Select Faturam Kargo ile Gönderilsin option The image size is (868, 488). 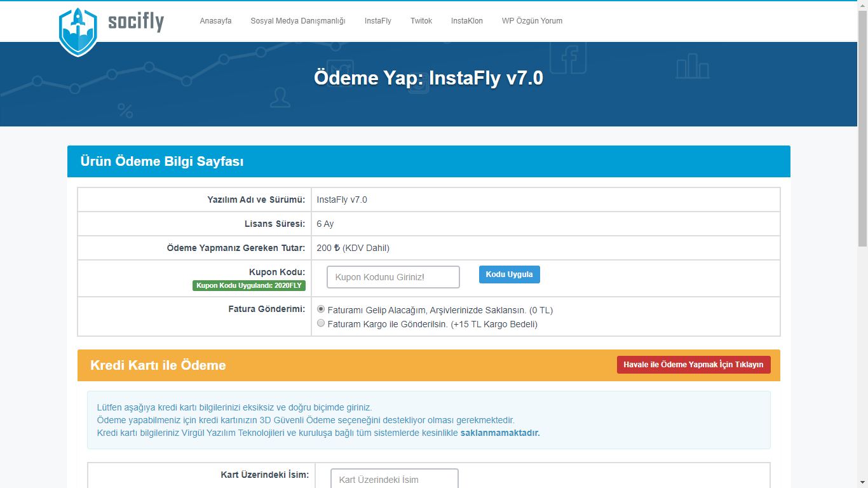click(321, 323)
